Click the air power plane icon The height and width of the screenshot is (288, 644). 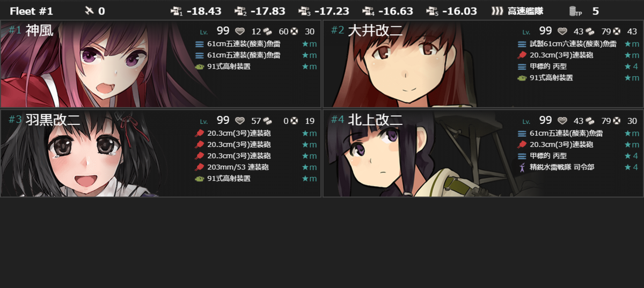click(x=89, y=11)
